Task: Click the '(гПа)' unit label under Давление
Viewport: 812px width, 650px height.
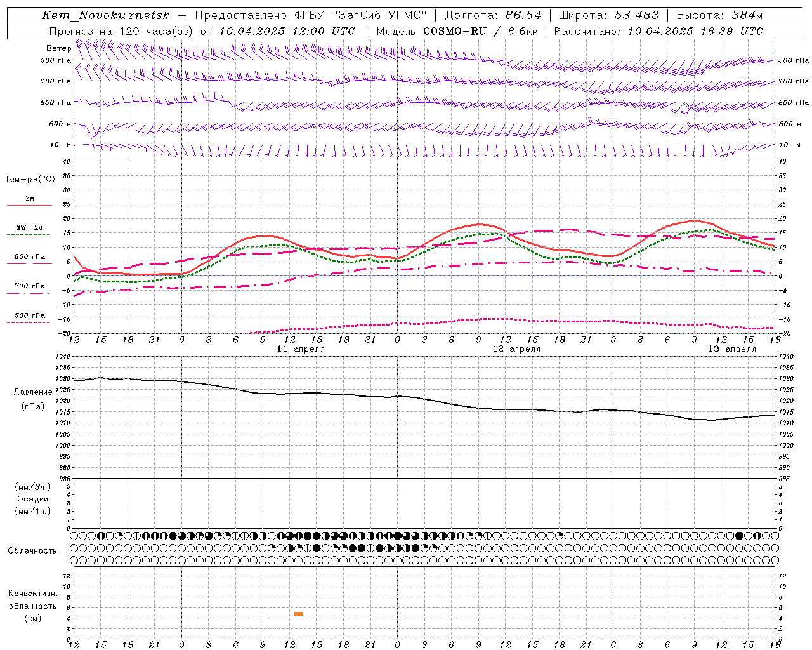Action: (33, 407)
